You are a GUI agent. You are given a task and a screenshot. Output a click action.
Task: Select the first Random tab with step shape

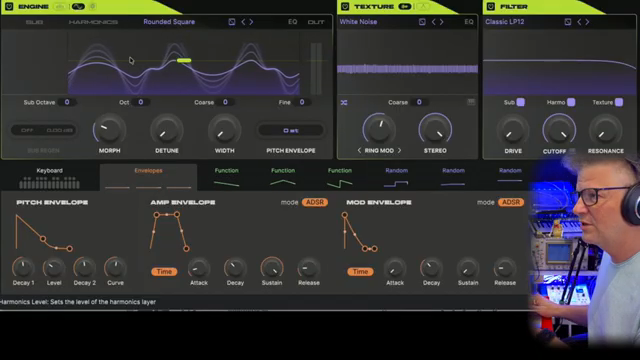pos(396,178)
